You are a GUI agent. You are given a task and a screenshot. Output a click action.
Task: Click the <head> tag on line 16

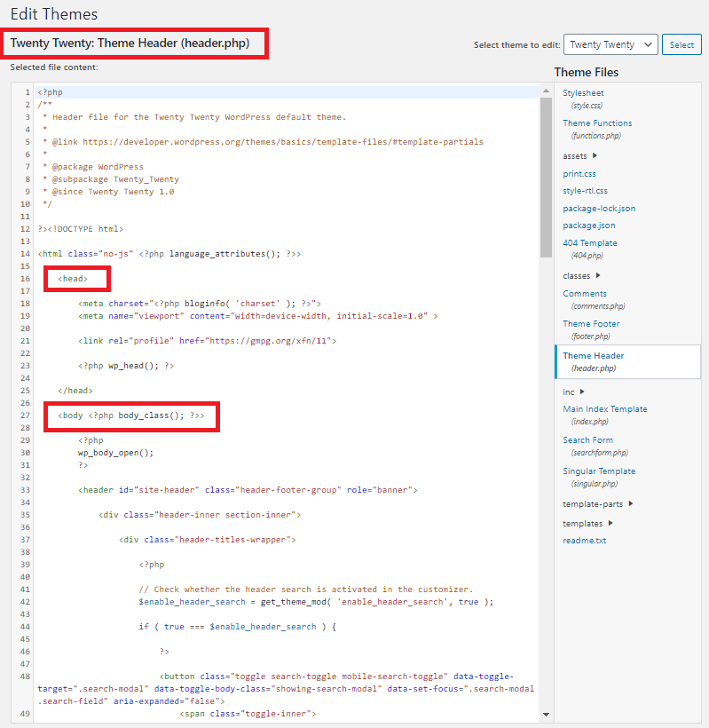click(x=73, y=279)
